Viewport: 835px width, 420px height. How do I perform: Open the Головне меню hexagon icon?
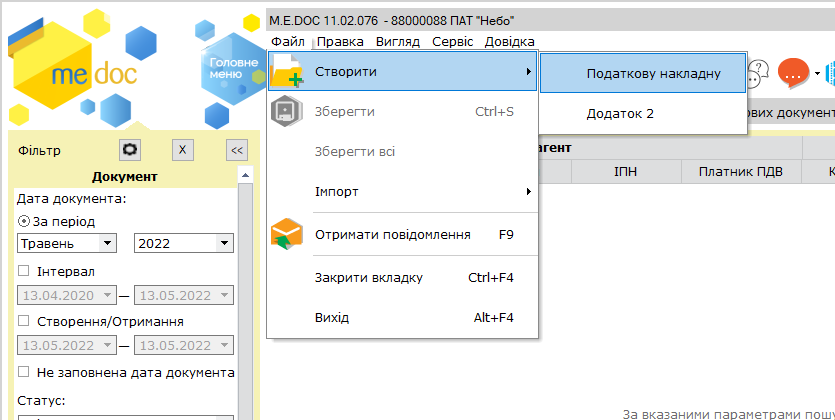(x=231, y=69)
